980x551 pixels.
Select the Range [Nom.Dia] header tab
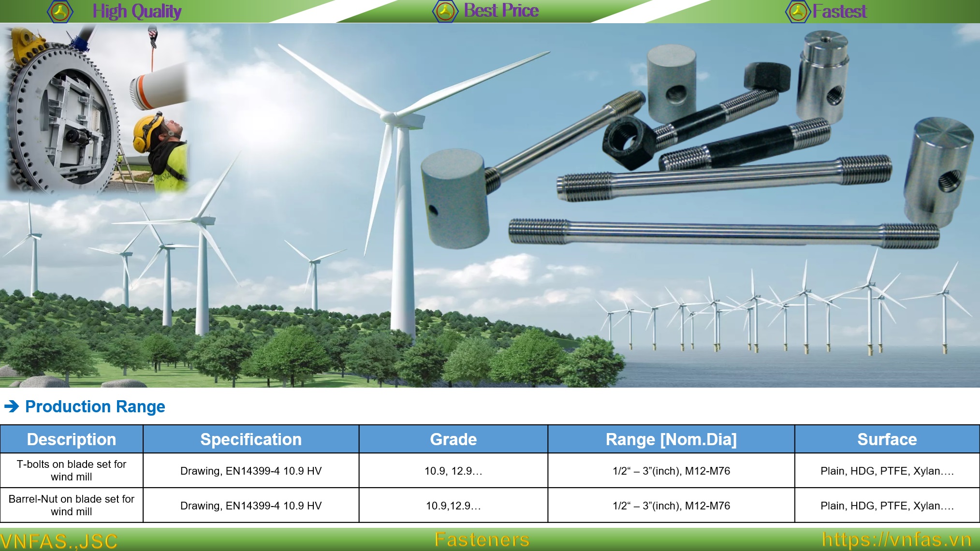click(x=672, y=440)
